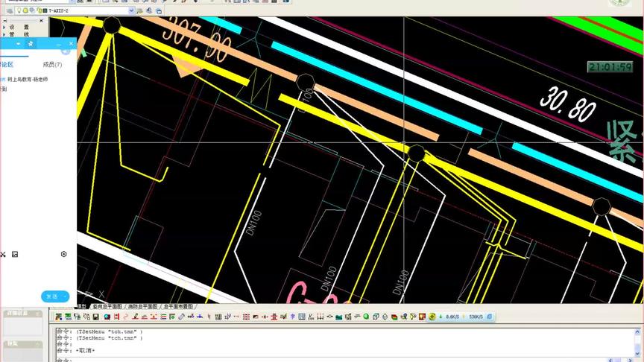This screenshot has height=362, width=644.
Task: Click the scissors screenshot icon in chat
Action: (x=3, y=255)
